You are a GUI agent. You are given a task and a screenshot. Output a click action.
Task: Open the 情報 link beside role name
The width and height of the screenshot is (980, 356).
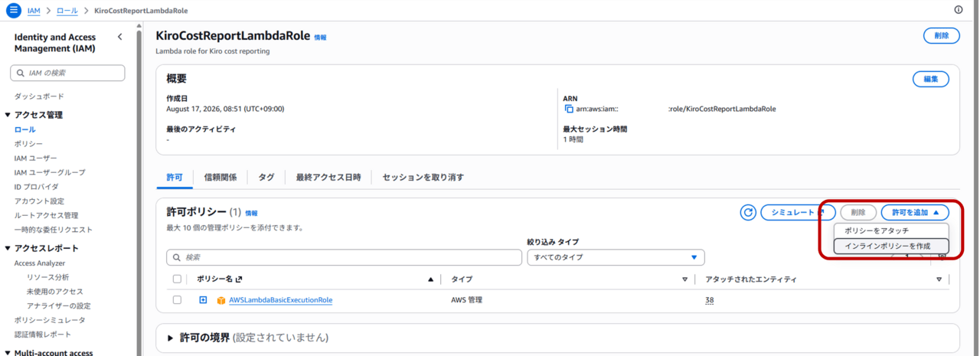[x=320, y=37]
